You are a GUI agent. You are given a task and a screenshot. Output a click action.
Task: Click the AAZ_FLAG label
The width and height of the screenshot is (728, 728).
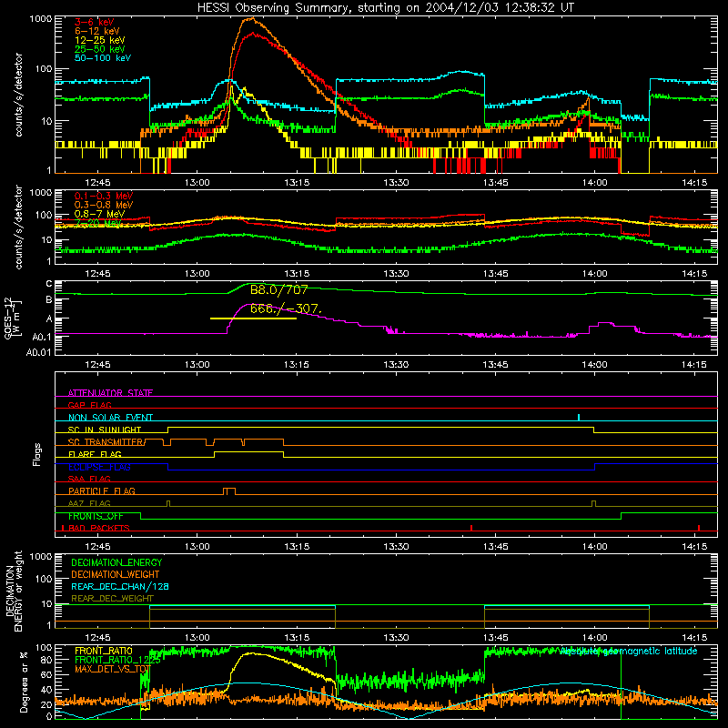pyautogui.click(x=89, y=503)
